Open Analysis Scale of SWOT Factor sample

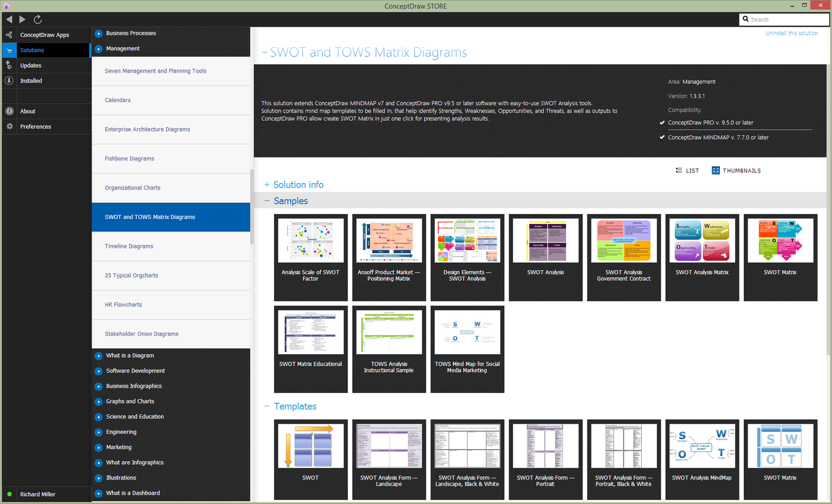(311, 257)
